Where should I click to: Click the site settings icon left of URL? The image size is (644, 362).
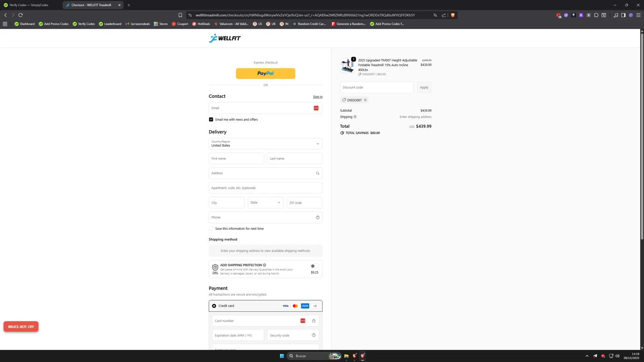(x=190, y=15)
